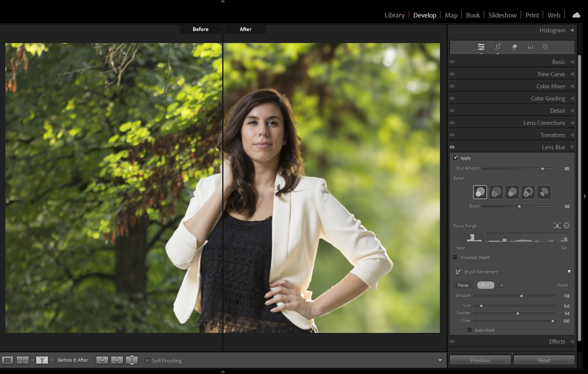Screen dimensions: 588x374
Task: Click the subject focus icon in Focus Range
Action: point(558,225)
